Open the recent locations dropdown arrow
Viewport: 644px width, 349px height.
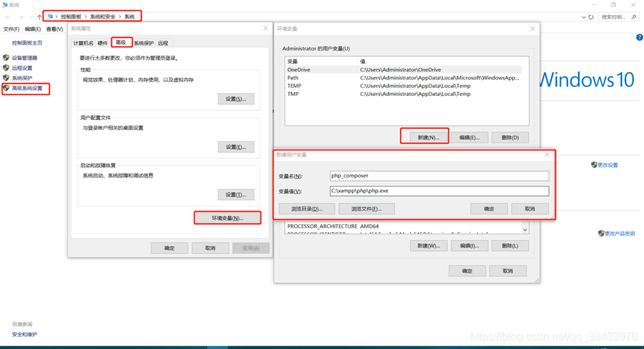(x=31, y=17)
